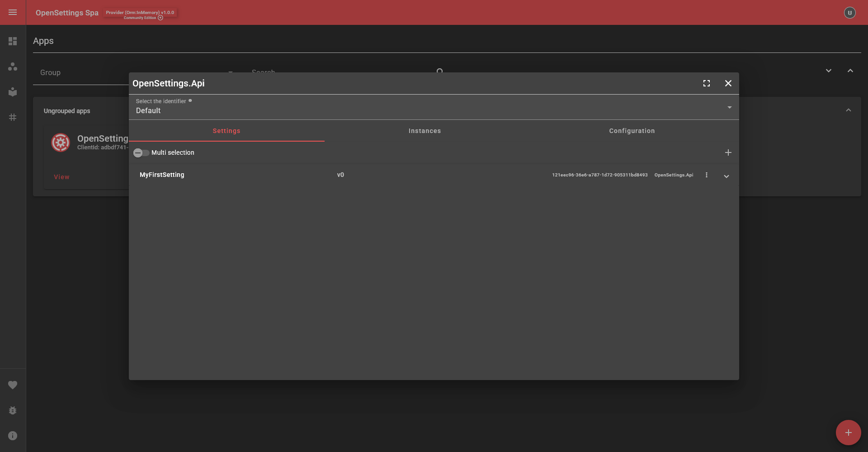
Task: Open the user avatar menu
Action: (849, 12)
